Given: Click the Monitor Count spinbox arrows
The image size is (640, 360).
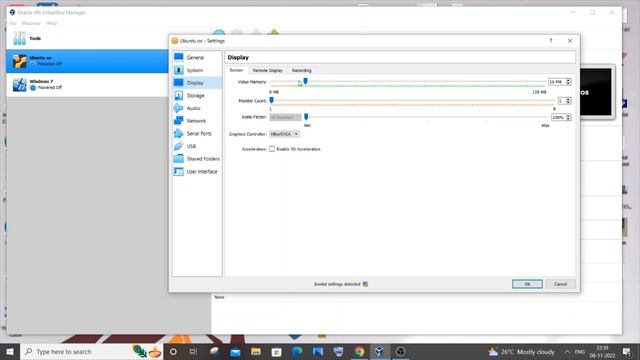Looking at the screenshot, I should (x=568, y=101).
